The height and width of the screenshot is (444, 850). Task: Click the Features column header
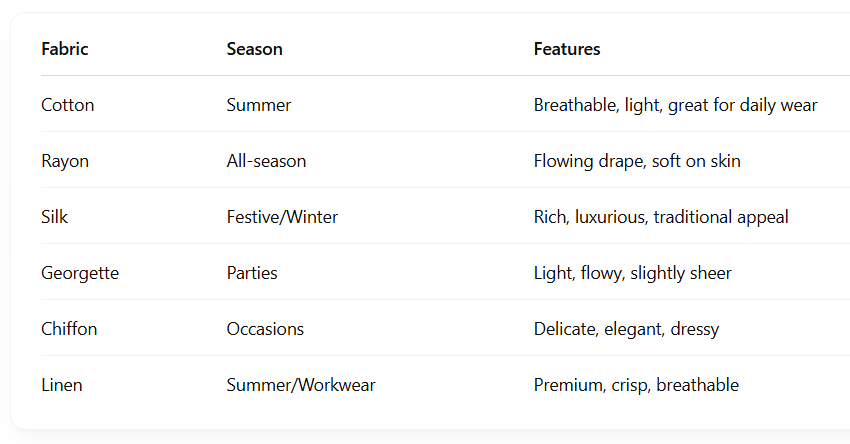tap(566, 49)
